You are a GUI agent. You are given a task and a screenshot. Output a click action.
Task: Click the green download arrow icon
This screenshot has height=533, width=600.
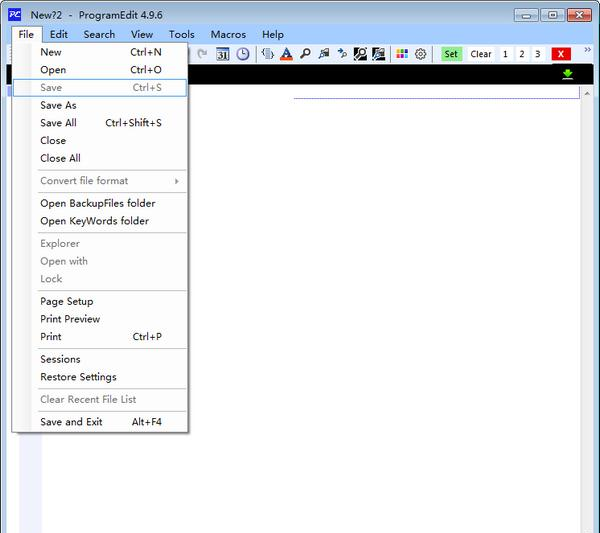point(567,74)
